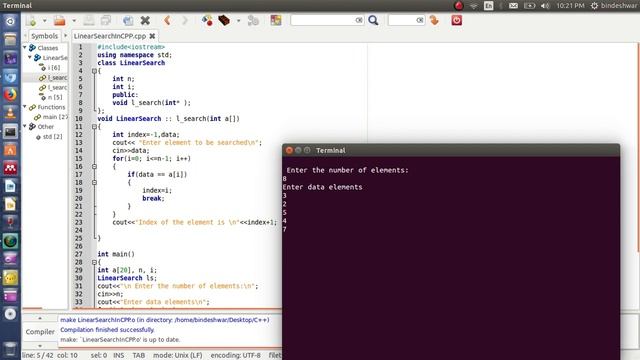Click the Build brick icon
Screen dimensions: 640x360
[x=224, y=20]
